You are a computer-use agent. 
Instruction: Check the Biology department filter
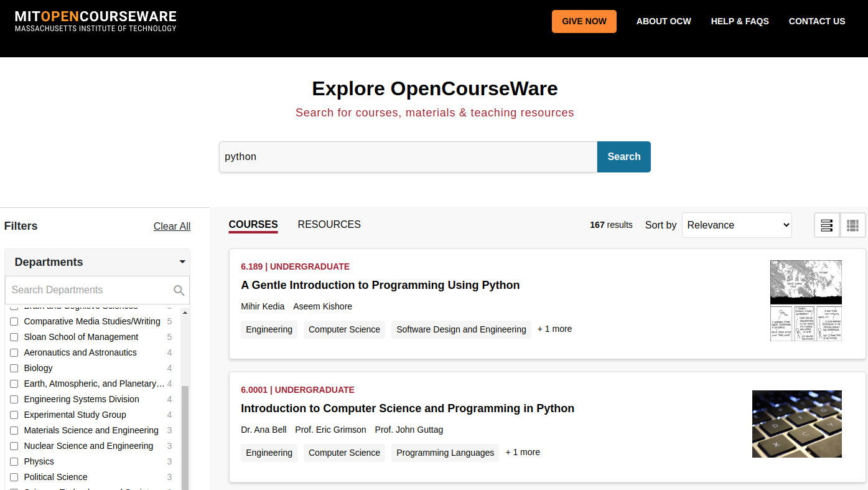pyautogui.click(x=14, y=368)
